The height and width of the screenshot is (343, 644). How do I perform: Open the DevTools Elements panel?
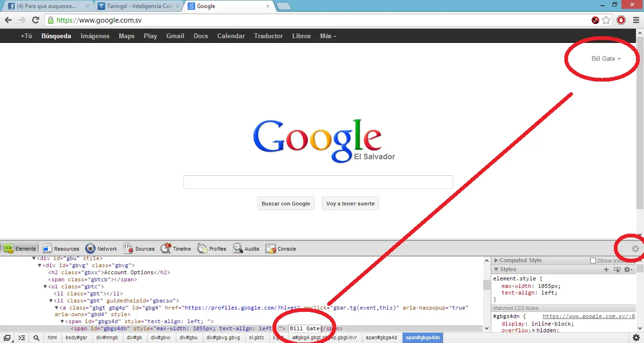click(x=20, y=248)
